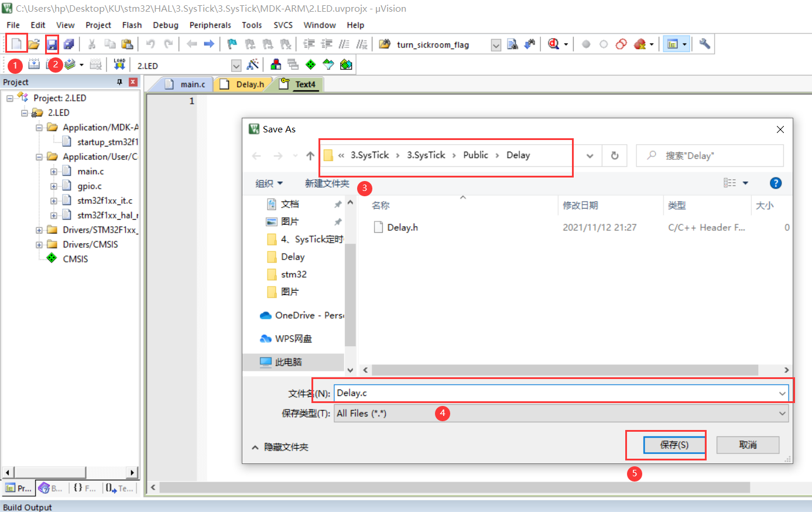Image resolution: width=812 pixels, height=512 pixels.
Task: Open OneDrive in Save As sidebar
Action: click(x=301, y=315)
